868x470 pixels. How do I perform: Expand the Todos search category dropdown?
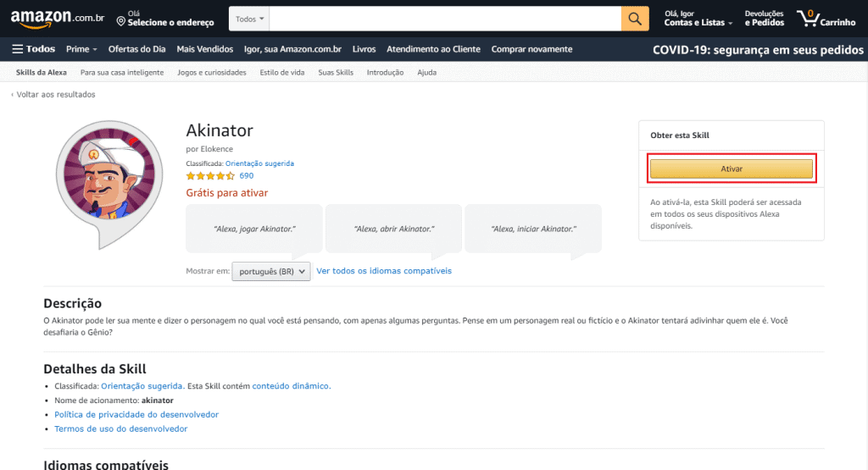coord(250,19)
